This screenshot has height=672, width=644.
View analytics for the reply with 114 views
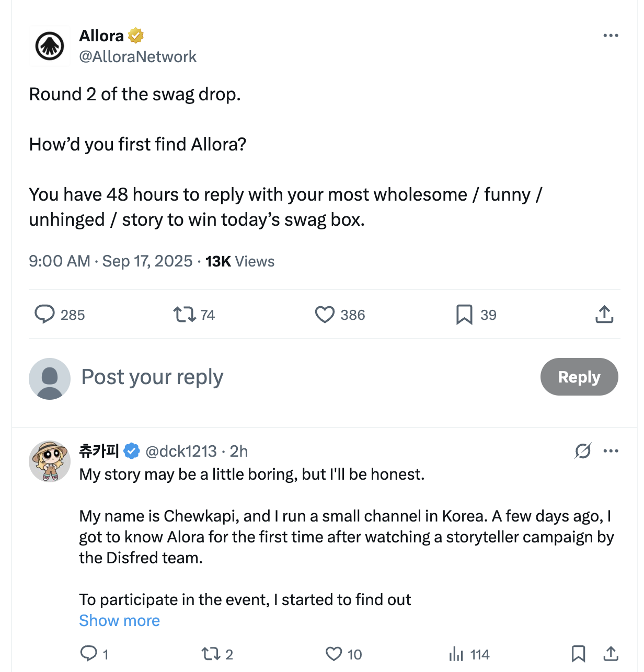[x=456, y=654]
